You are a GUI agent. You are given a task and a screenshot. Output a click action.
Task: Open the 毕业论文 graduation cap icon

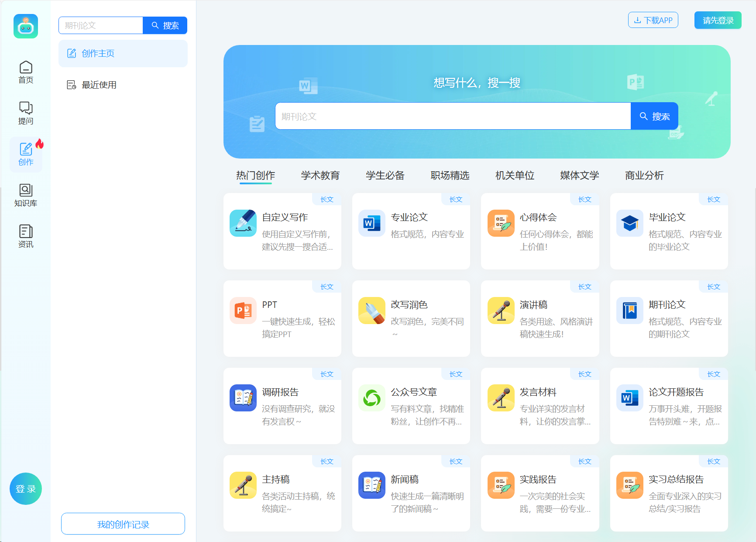(629, 223)
